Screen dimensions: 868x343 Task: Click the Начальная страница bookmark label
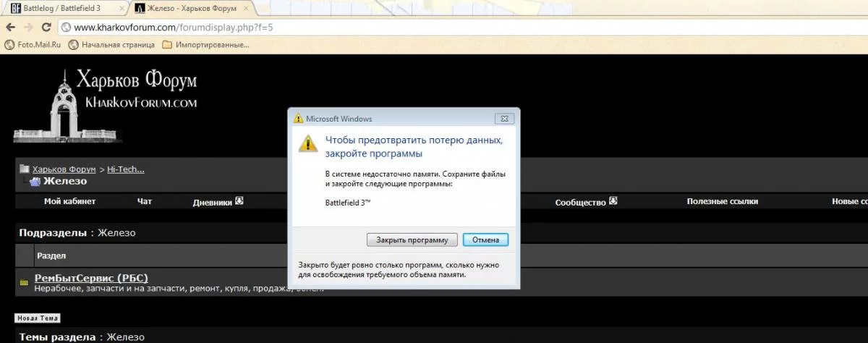click(118, 44)
